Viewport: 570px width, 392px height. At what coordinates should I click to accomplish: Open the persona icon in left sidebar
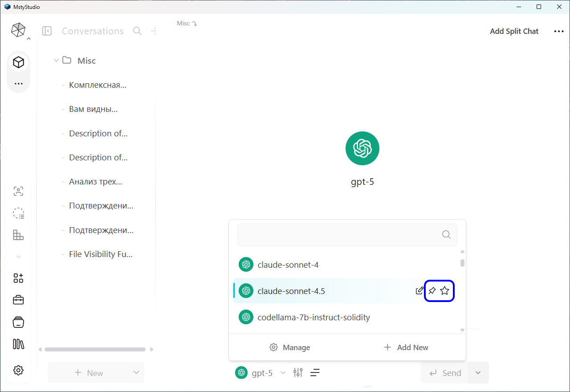(x=18, y=192)
